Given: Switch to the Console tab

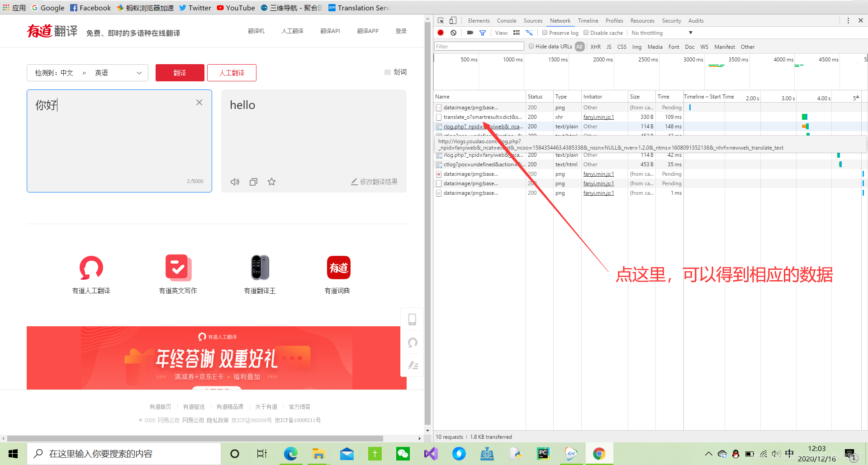Looking at the screenshot, I should (x=507, y=21).
